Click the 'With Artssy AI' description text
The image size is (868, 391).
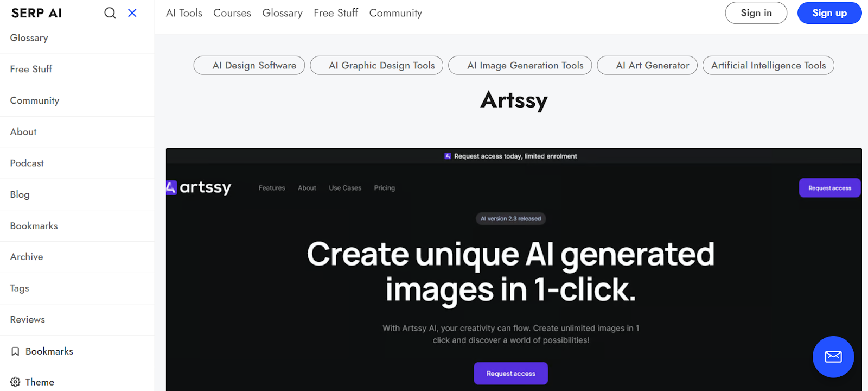click(510, 334)
